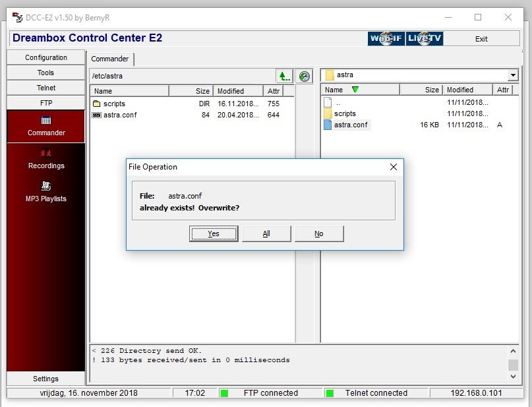532x407 pixels.
Task: Open the Telnet menu section
Action: (x=46, y=88)
